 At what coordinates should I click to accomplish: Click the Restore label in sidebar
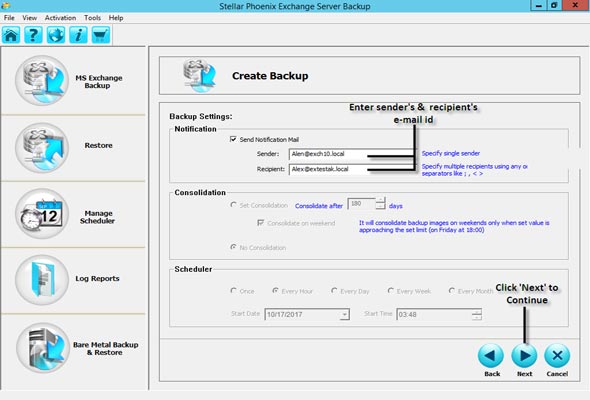pyautogui.click(x=98, y=145)
